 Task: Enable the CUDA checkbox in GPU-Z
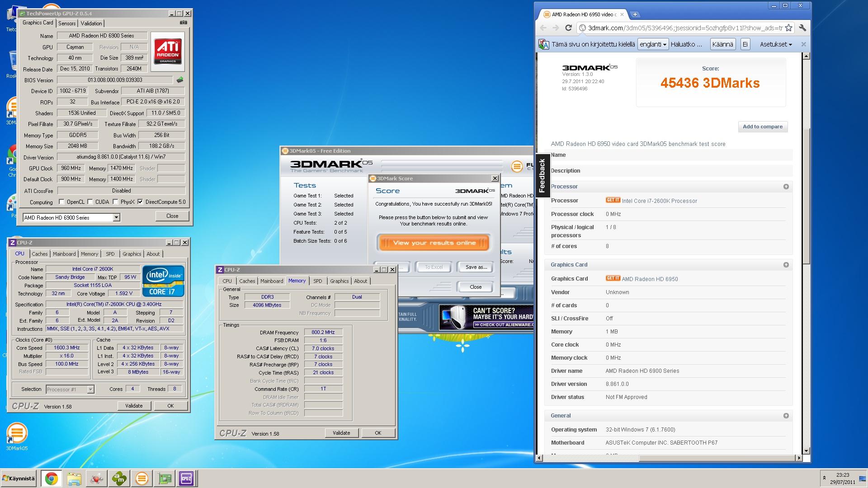click(90, 202)
